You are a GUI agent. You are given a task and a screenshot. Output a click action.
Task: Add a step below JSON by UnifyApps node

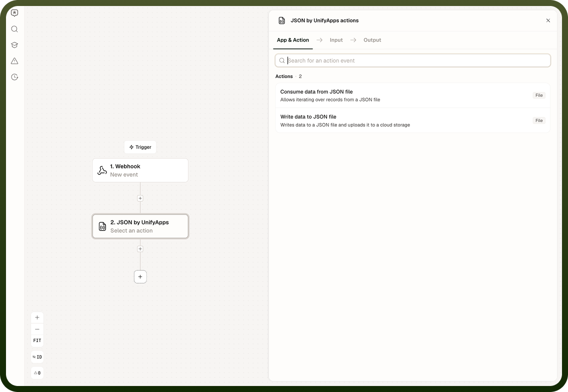point(140,249)
